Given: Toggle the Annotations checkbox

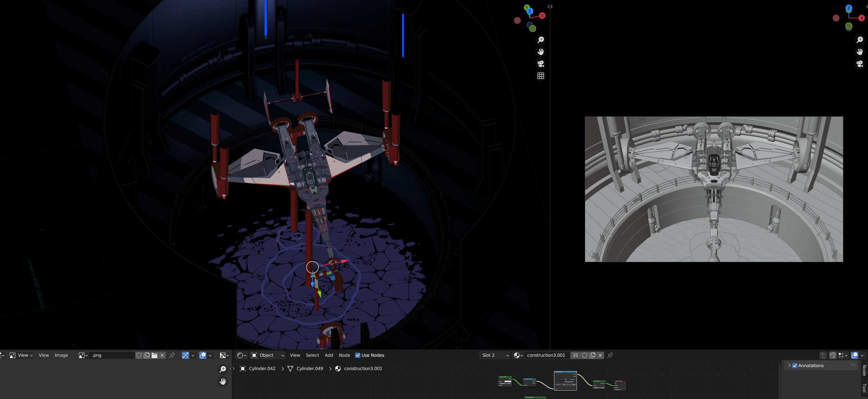Looking at the screenshot, I should [x=795, y=366].
